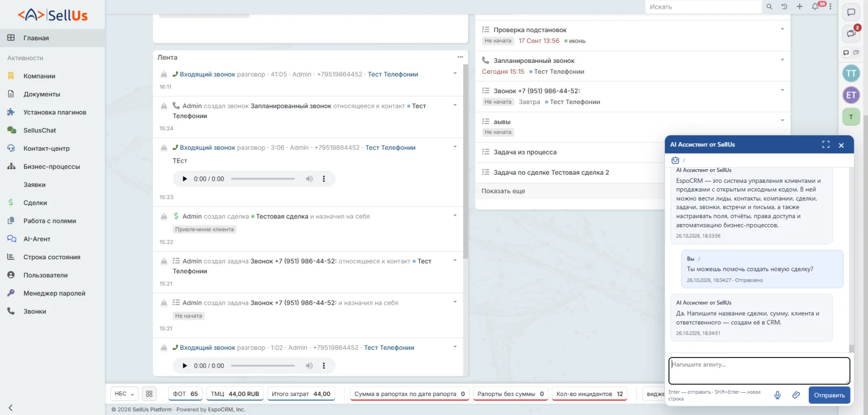The width and height of the screenshot is (868, 415).
Task: Click Показать еще link
Action: [503, 191]
